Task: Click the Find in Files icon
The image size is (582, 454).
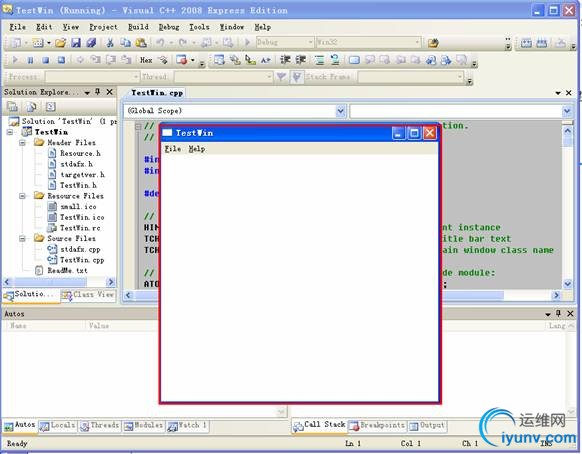Action: 432,43
